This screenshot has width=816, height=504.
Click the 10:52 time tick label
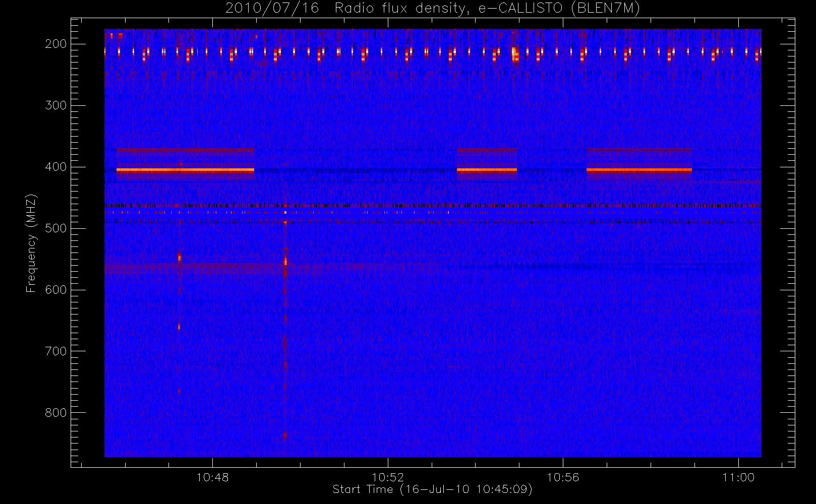point(388,477)
